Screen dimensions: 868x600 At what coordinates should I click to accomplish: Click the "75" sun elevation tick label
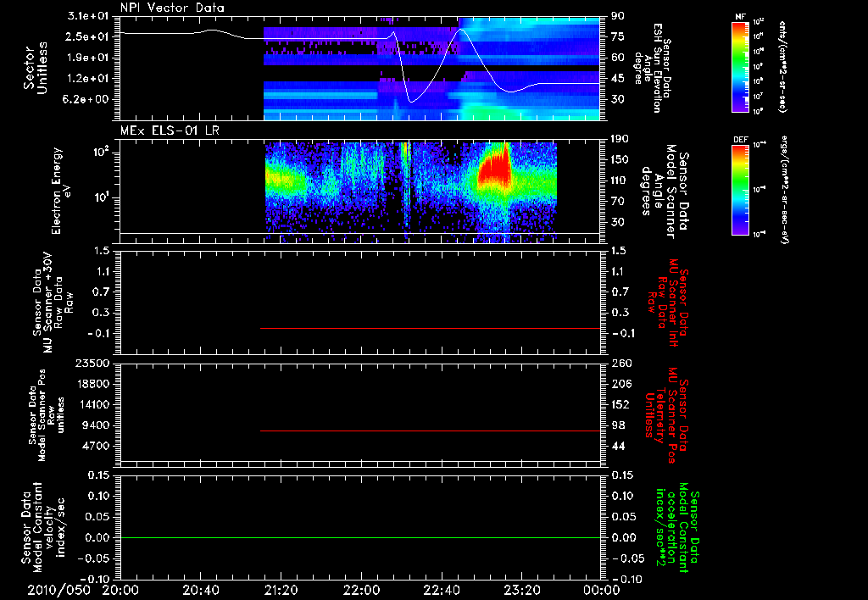[x=618, y=36]
